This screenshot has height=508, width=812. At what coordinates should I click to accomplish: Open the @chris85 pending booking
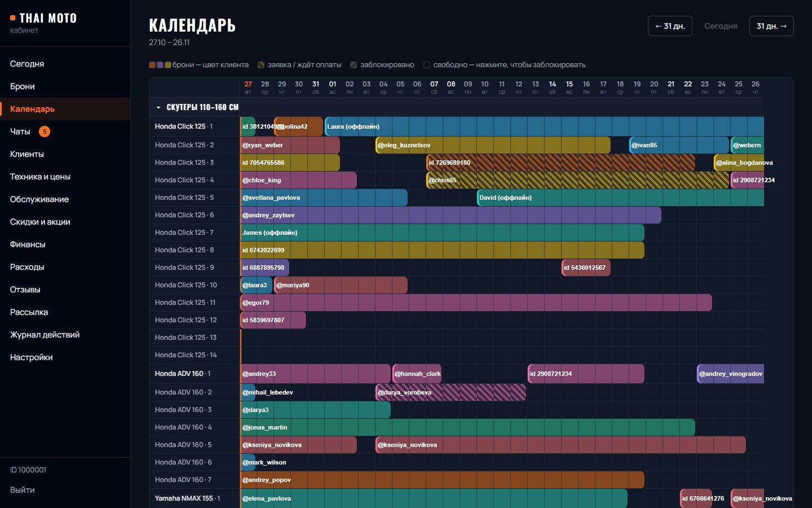point(578,180)
